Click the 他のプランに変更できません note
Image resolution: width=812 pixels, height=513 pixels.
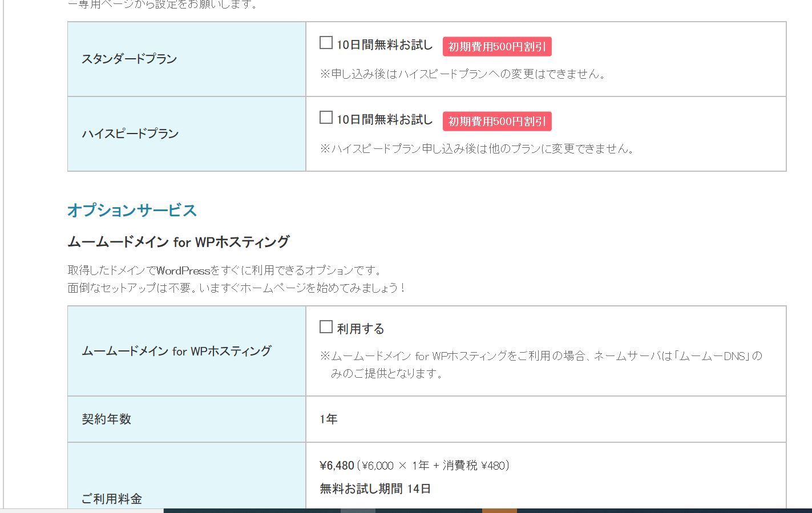pos(477,149)
